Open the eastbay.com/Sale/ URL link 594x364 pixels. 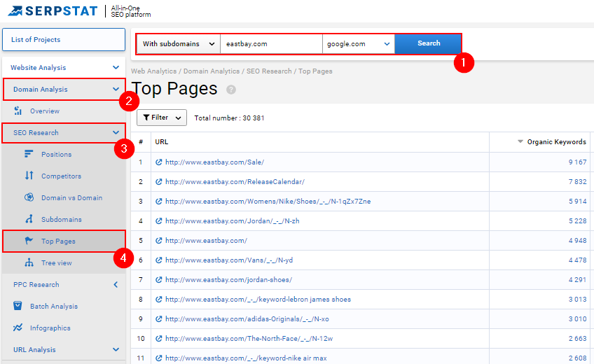pyautogui.click(x=215, y=162)
